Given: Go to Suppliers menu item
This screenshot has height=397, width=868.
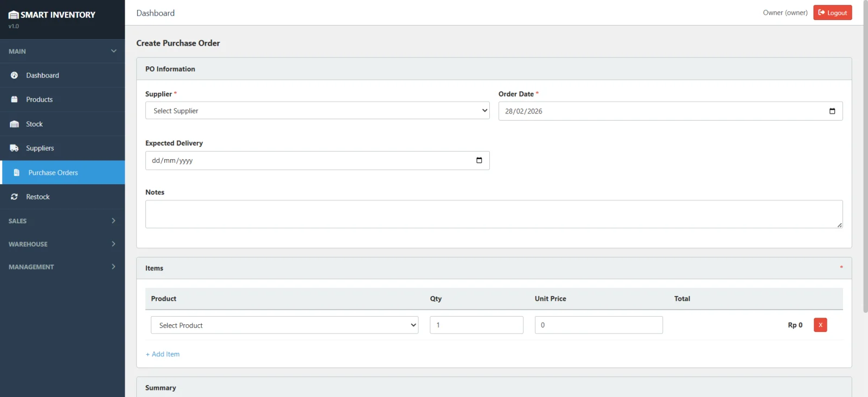Looking at the screenshot, I should pos(40,148).
